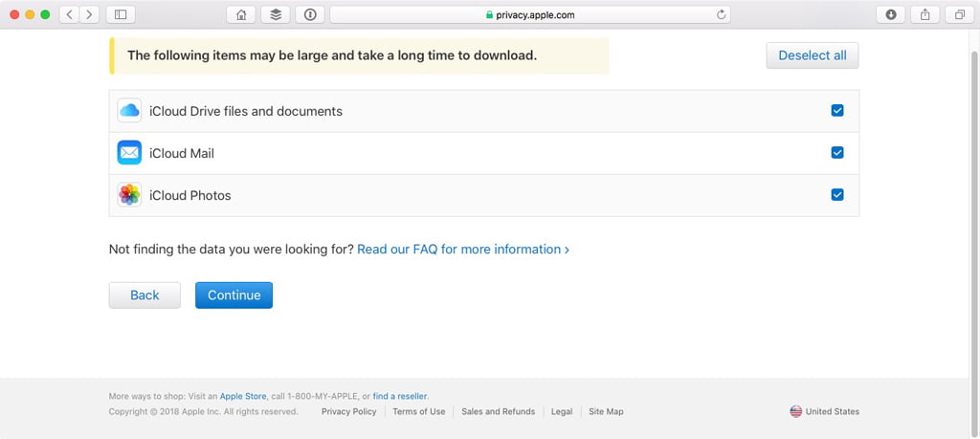The image size is (980, 439).
Task: Select the iCloud Mail label
Action: (182, 153)
